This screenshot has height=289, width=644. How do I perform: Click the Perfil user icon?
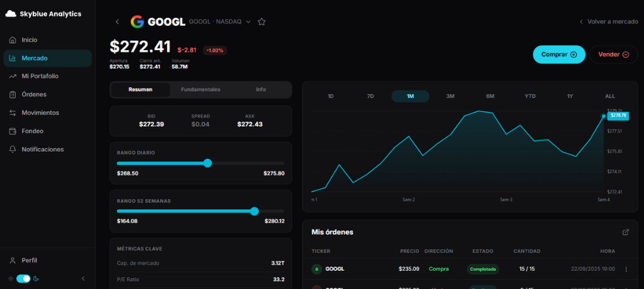[x=13, y=260]
